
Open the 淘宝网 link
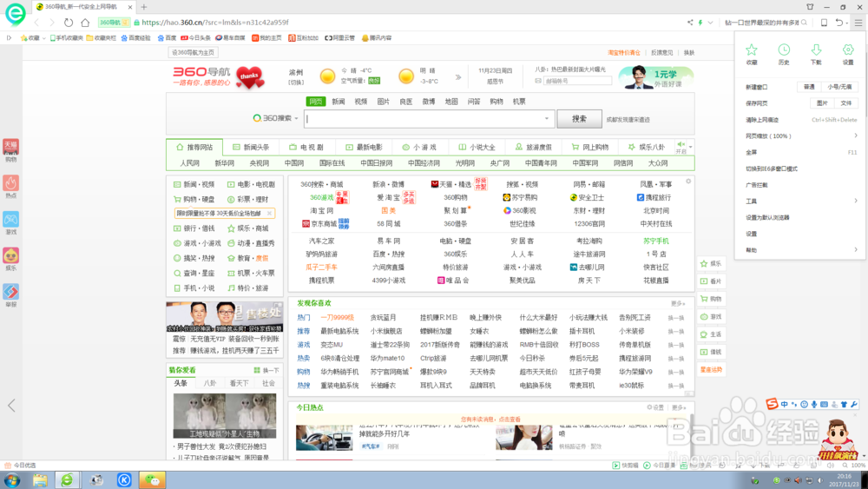click(321, 210)
